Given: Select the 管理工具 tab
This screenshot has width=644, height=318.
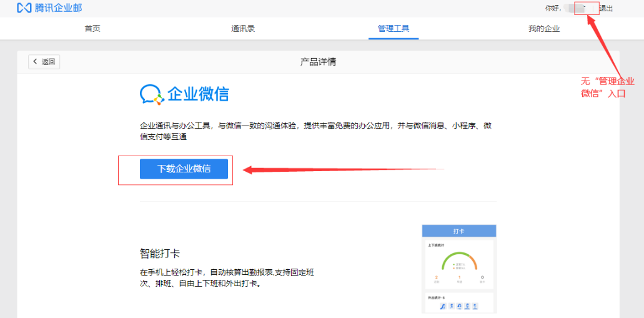Looking at the screenshot, I should (x=394, y=29).
